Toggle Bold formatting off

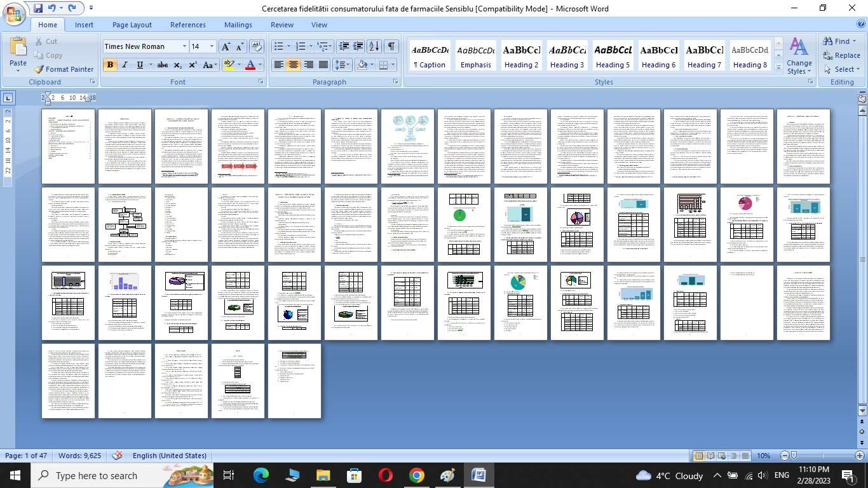click(110, 65)
